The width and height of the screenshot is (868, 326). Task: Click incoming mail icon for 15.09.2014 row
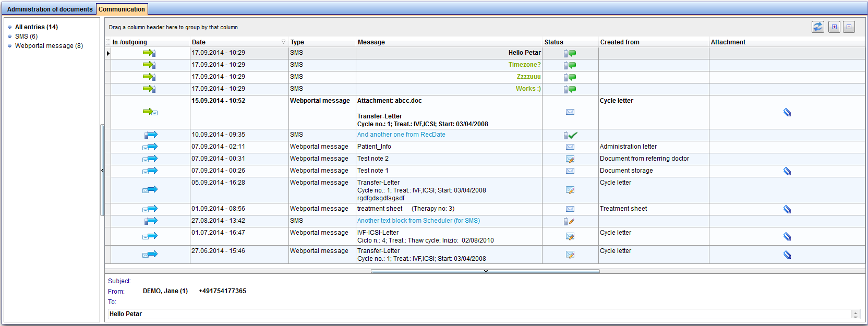pos(150,112)
